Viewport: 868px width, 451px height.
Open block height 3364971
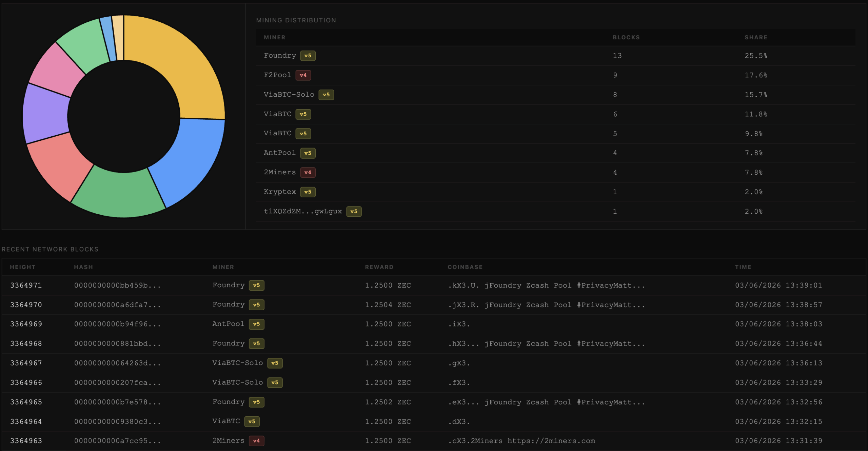click(x=26, y=286)
